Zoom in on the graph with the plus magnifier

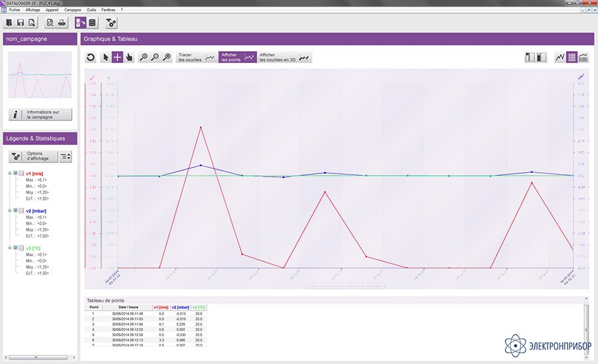(x=144, y=57)
